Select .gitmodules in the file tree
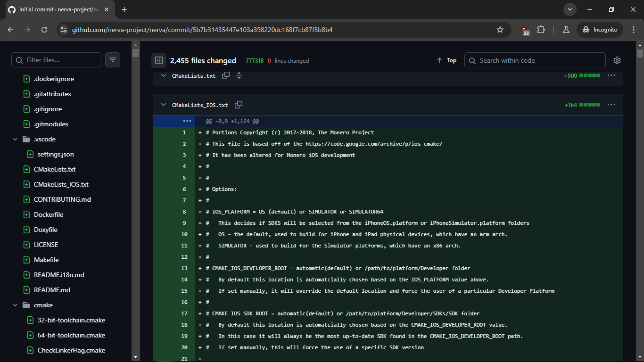 51,124
